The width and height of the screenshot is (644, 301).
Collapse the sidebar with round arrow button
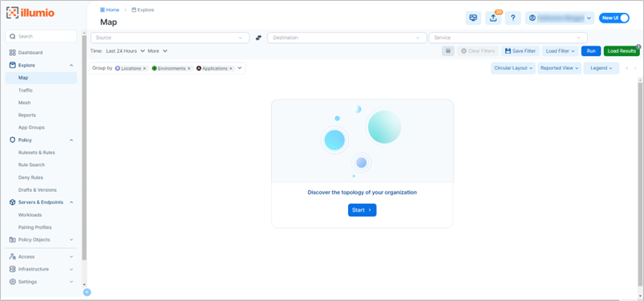tap(87, 292)
